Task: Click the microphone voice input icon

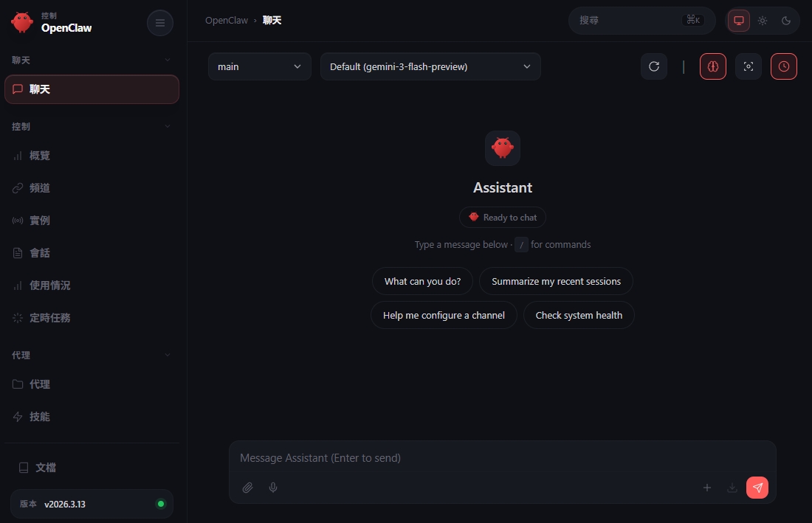Action: coord(273,488)
